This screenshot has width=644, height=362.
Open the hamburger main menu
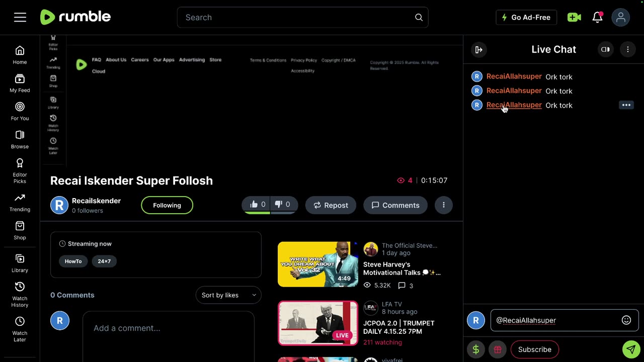(20, 18)
